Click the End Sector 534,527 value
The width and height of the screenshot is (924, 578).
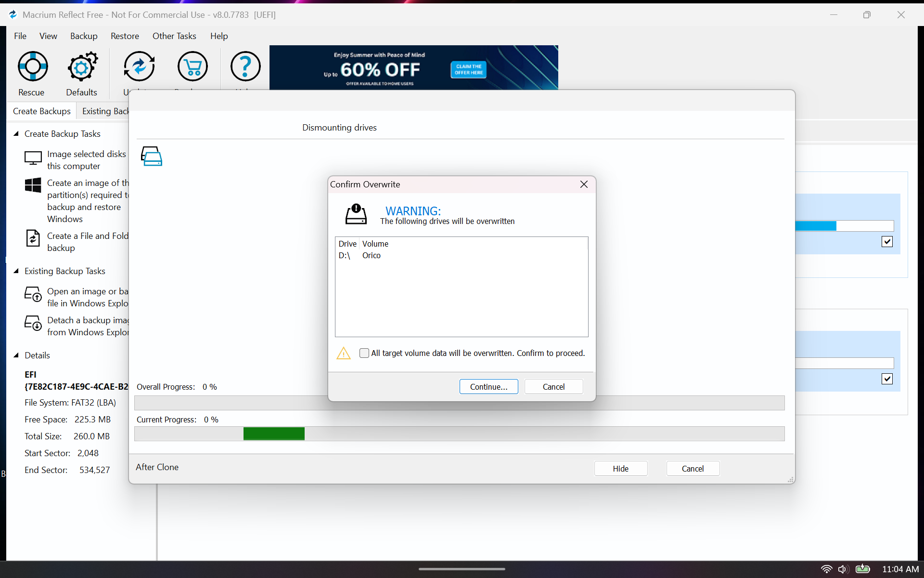(94, 470)
